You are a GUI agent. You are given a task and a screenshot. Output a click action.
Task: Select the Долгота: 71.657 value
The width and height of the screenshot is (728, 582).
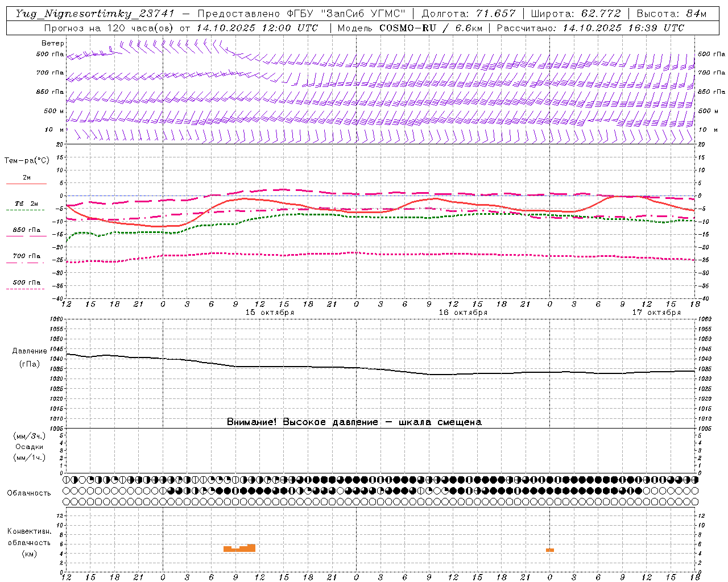[469, 14]
